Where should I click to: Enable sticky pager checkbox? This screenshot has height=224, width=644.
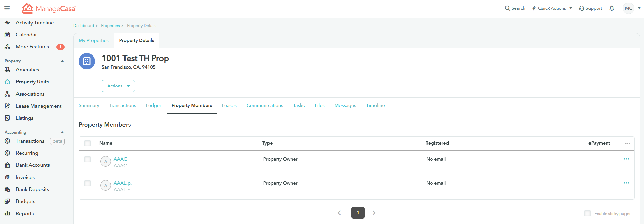(587, 214)
